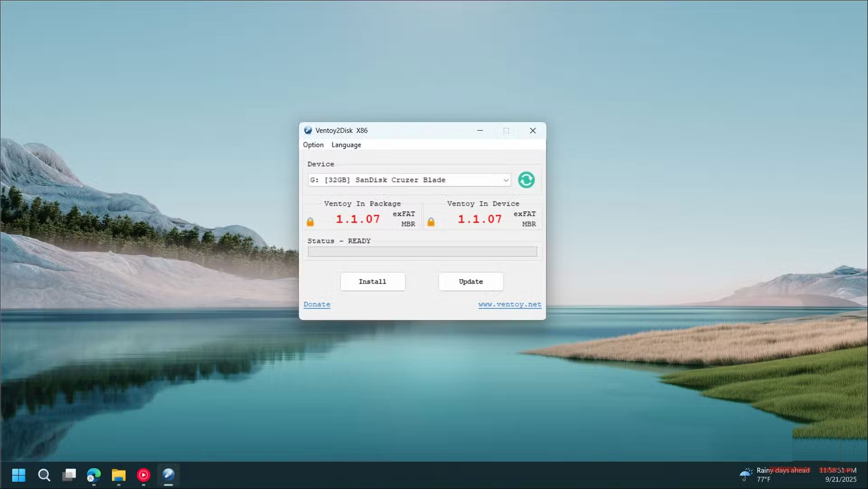Launch the red media player from the taskbar
The width and height of the screenshot is (868, 489).
click(143, 475)
